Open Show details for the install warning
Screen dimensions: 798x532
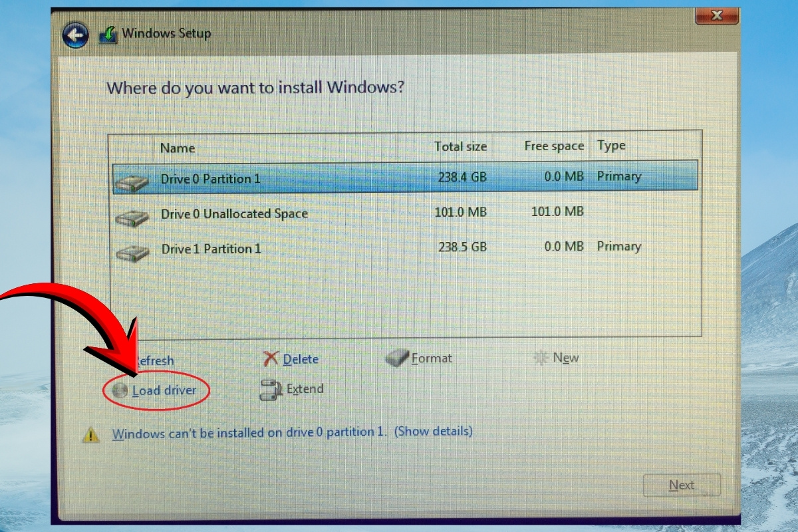pyautogui.click(x=434, y=431)
